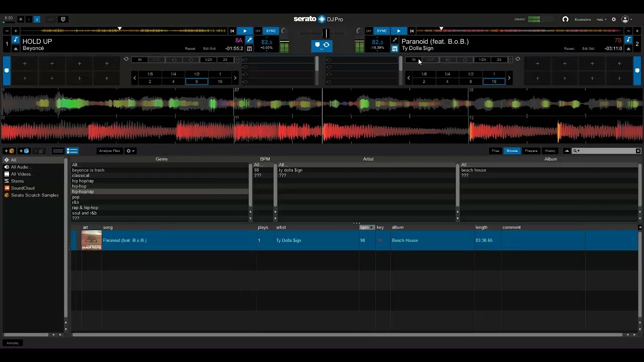Show next loop sizes on deck 1
This screenshot has height=362, width=644.
[235, 78]
